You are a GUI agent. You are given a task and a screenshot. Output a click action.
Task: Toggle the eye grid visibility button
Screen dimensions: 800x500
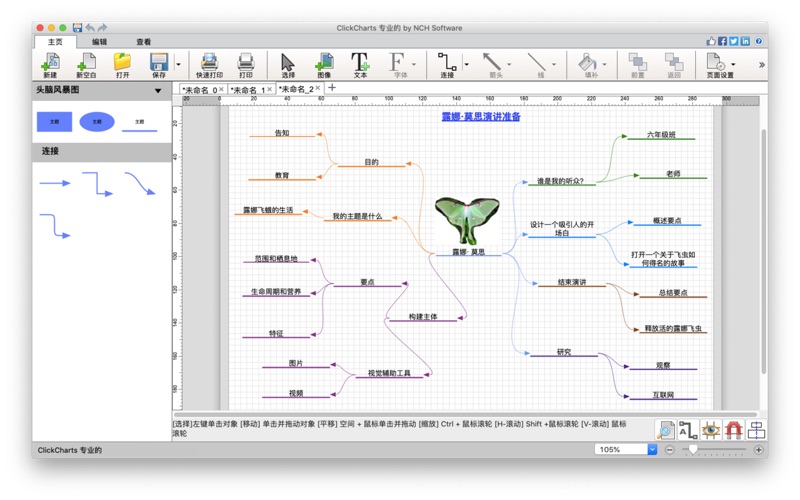click(x=710, y=430)
